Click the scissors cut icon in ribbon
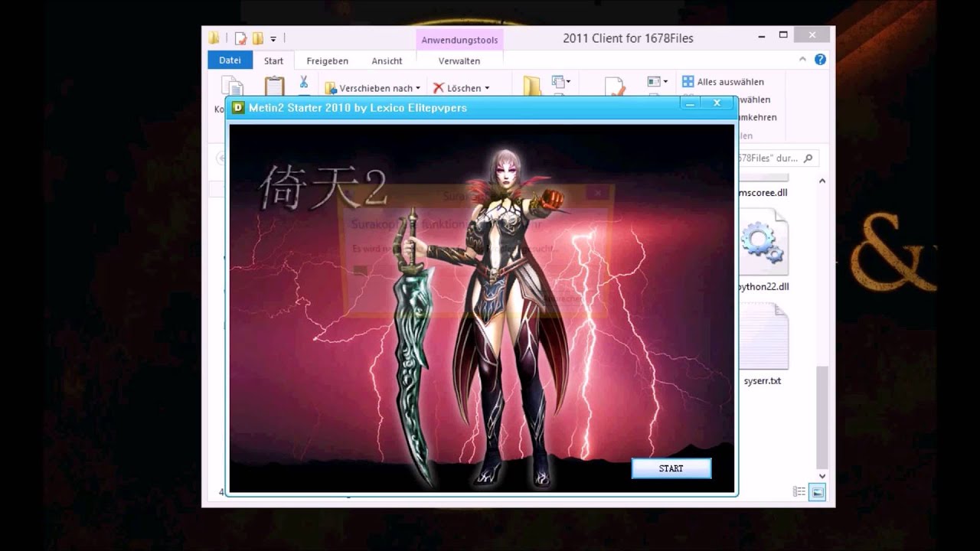980x551 pixels. (x=303, y=81)
